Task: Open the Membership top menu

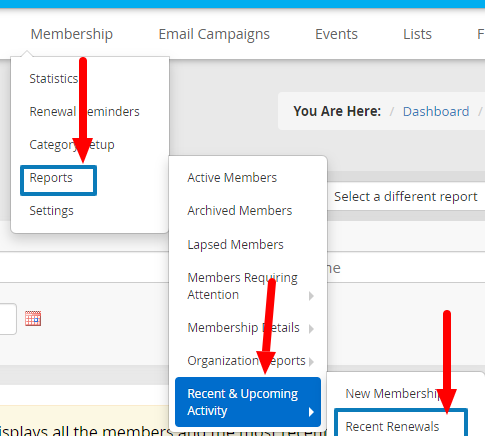Action: click(72, 34)
